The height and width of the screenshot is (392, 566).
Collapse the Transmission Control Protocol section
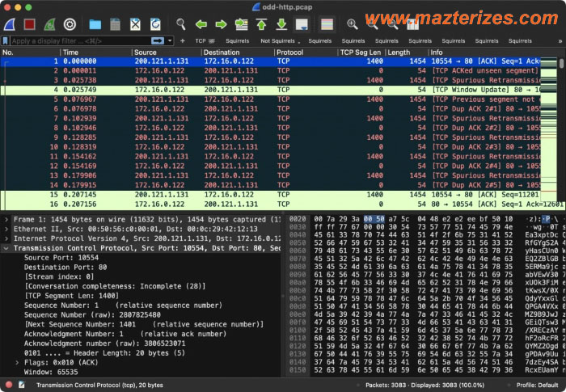coord(6,248)
